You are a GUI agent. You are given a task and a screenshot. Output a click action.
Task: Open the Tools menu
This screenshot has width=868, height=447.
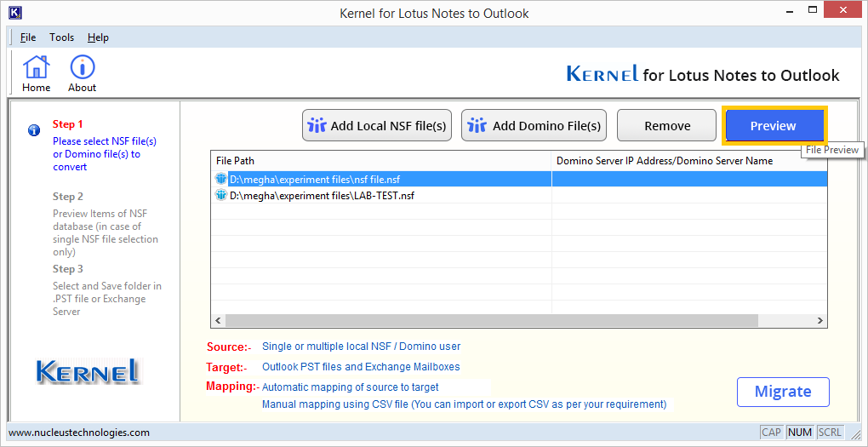61,37
